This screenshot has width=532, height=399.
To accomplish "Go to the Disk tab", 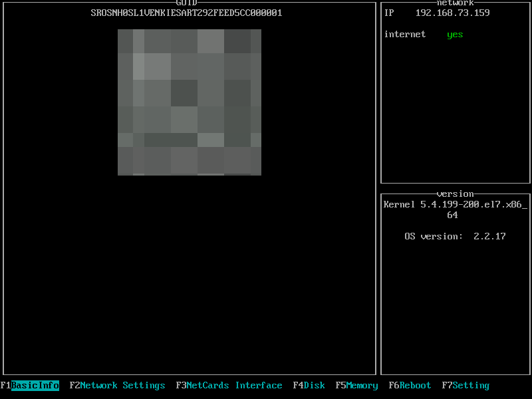I will coord(314,386).
